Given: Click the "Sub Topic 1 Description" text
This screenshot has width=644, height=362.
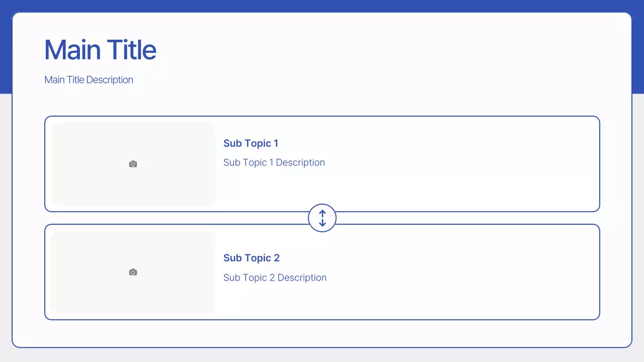Looking at the screenshot, I should [274, 162].
